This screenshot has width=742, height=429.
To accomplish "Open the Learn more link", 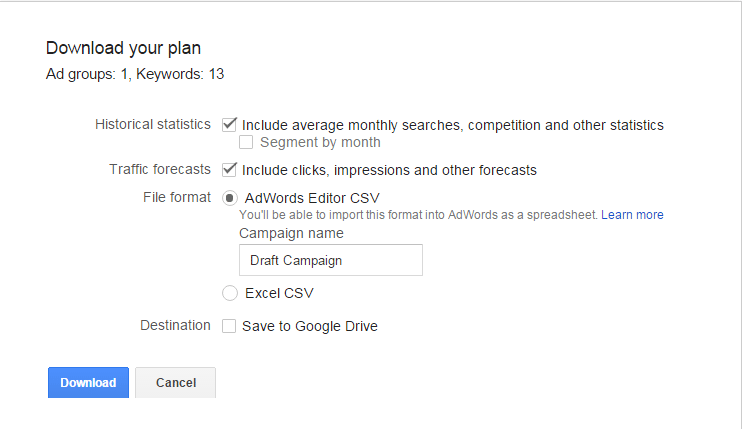I will click(x=632, y=215).
